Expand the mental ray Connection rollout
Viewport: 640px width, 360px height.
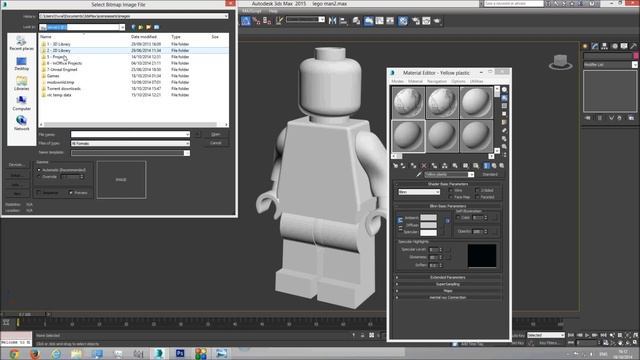pos(448,298)
